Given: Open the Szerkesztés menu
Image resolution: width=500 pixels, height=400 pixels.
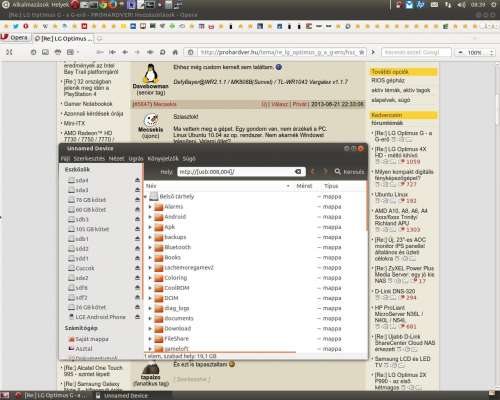Looking at the screenshot, I should [x=89, y=159].
